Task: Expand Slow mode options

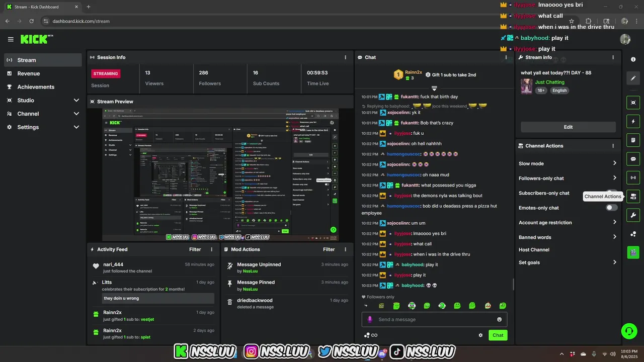Action: coord(614,163)
